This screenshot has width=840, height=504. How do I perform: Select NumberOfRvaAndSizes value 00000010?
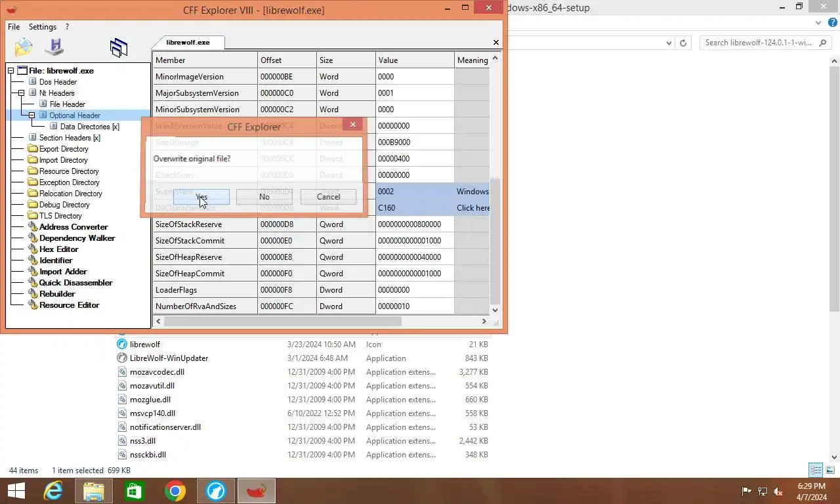point(415,306)
